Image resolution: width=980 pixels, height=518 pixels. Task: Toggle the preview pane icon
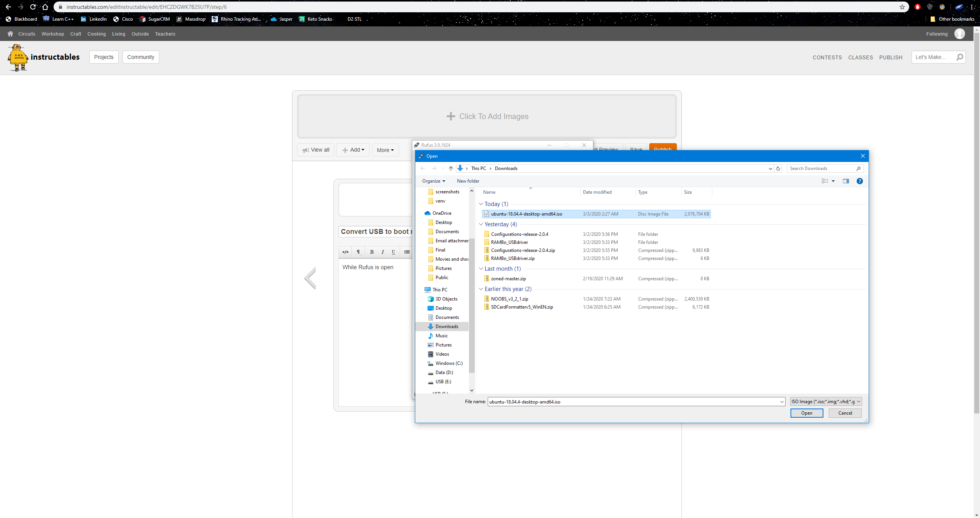point(846,181)
